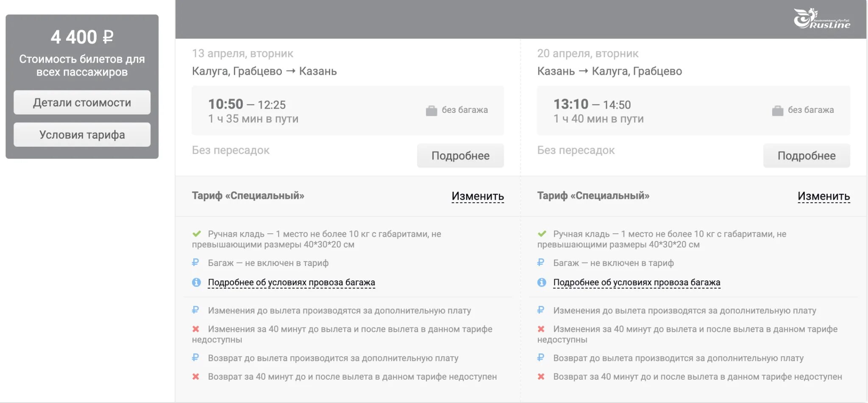Click 'без багажа' label on return flight
This screenshot has width=868, height=403.
811,110
